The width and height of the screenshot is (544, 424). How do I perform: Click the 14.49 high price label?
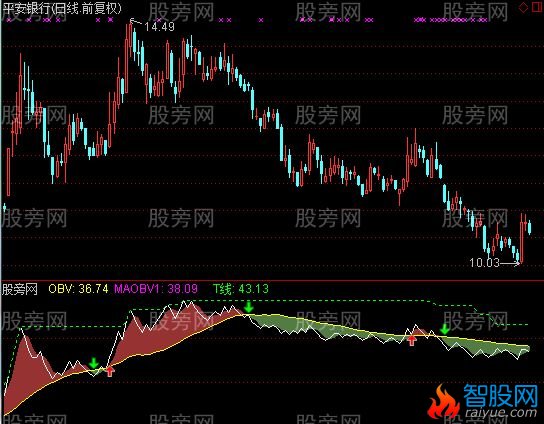[x=159, y=26]
